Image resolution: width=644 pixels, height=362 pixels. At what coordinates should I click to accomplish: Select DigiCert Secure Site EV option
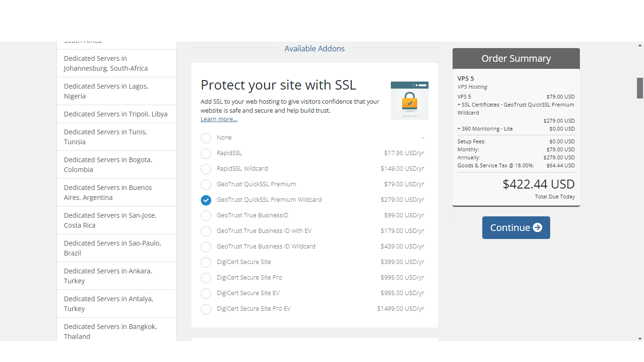tap(206, 294)
